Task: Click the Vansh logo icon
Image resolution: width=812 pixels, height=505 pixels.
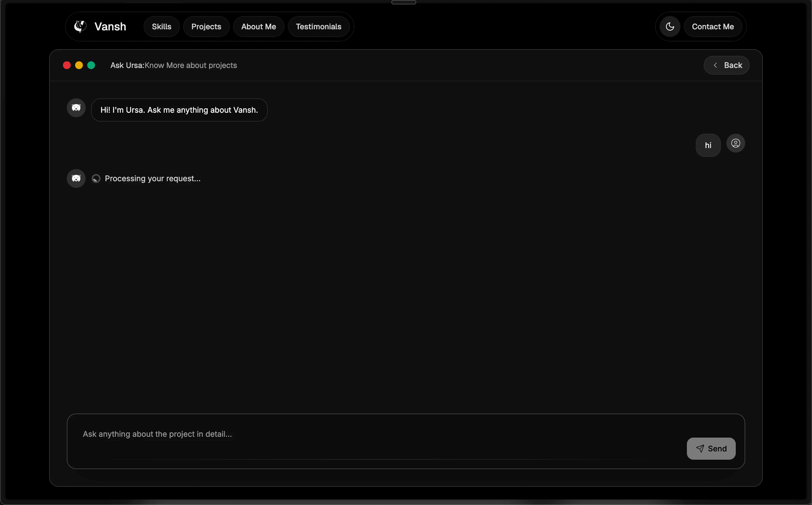Action: [80, 27]
